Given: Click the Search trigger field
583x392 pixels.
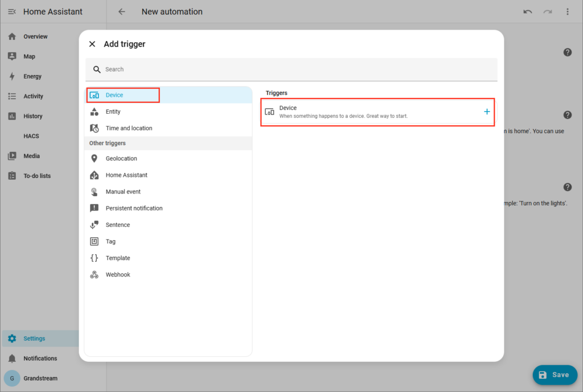Looking at the screenshot, I should click(291, 69).
